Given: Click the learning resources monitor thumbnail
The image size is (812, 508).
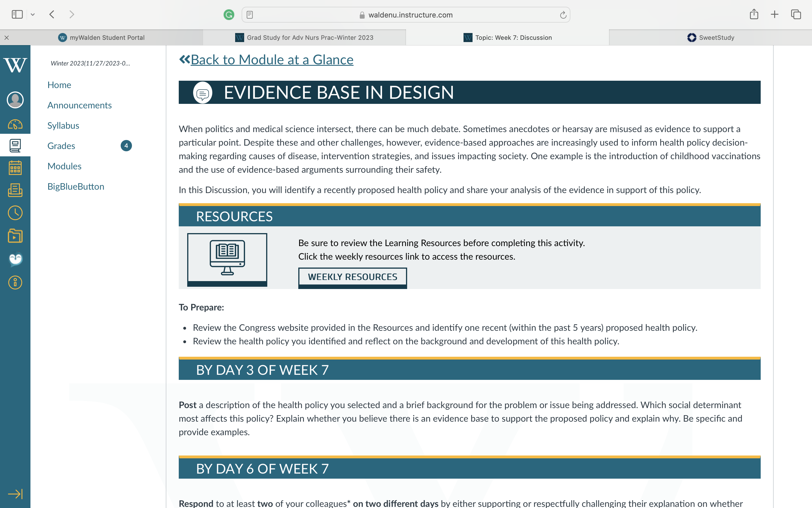Looking at the screenshot, I should click(x=227, y=260).
